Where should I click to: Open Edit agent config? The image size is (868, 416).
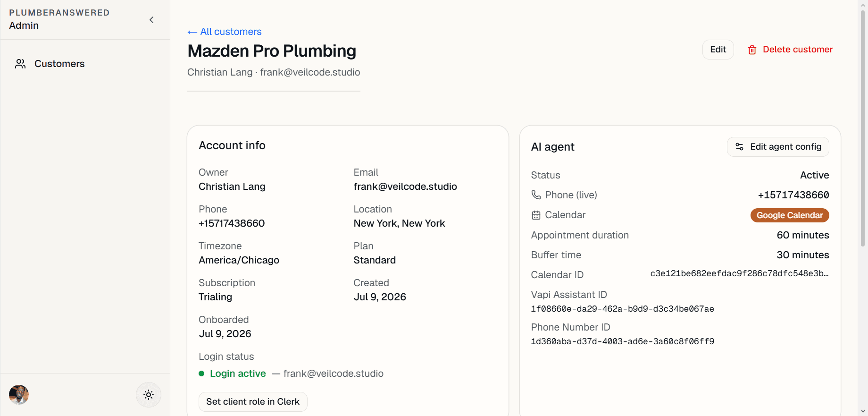[x=778, y=147]
